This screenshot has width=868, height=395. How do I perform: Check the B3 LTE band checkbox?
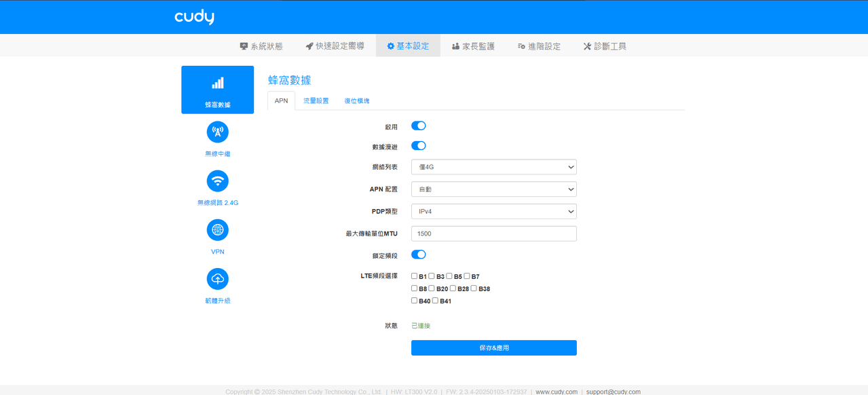[x=432, y=276]
